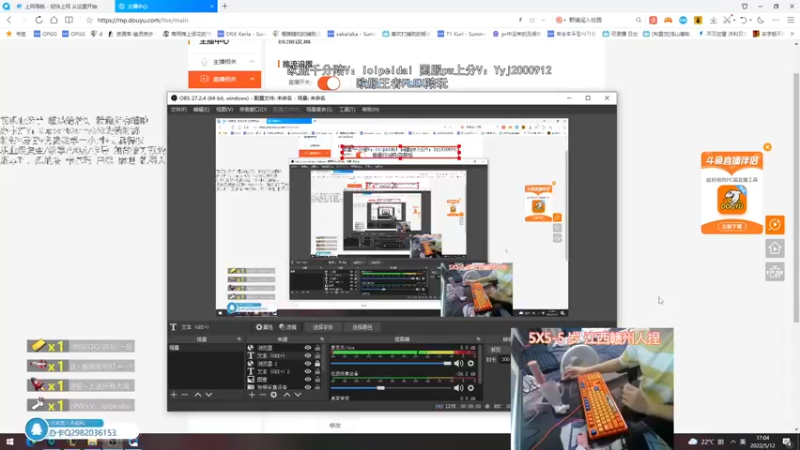
Task: Open the address bar dropdown chevron
Action: tap(543, 20)
